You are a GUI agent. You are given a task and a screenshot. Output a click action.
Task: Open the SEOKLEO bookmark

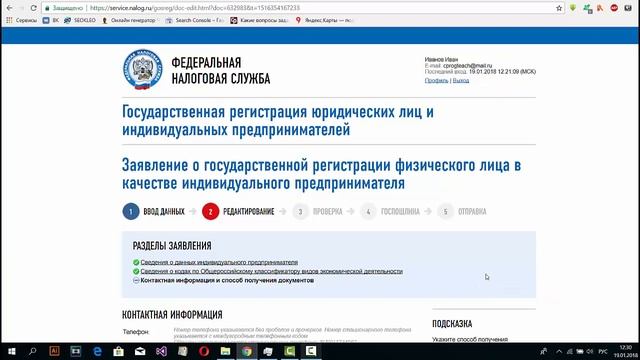(x=80, y=20)
